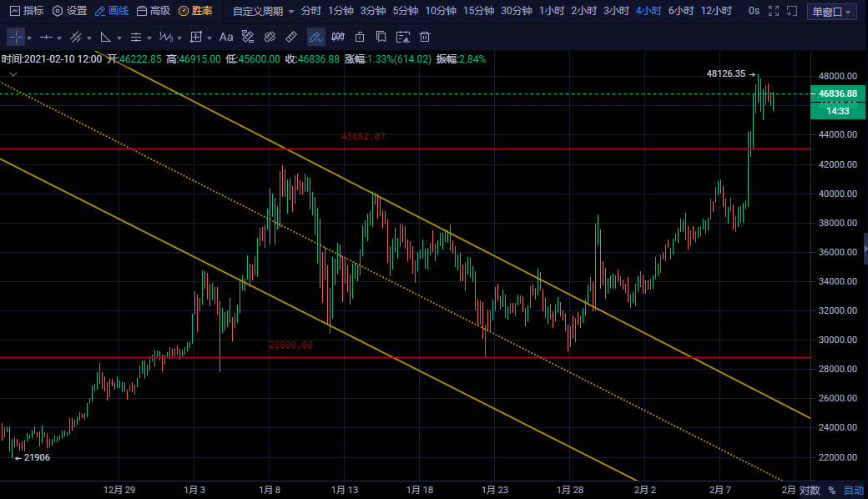868x499 pixels.
Task: Select the crosshair cursor tool
Action: tap(16, 38)
